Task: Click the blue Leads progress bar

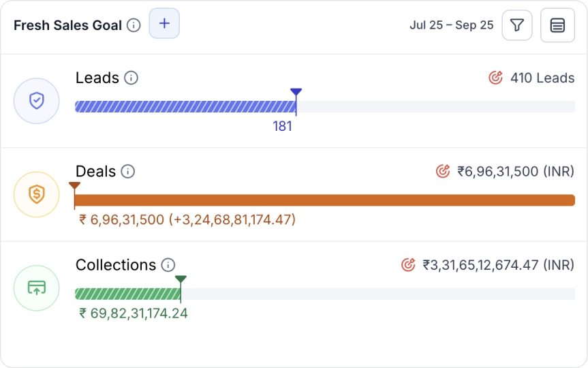Action: point(184,106)
